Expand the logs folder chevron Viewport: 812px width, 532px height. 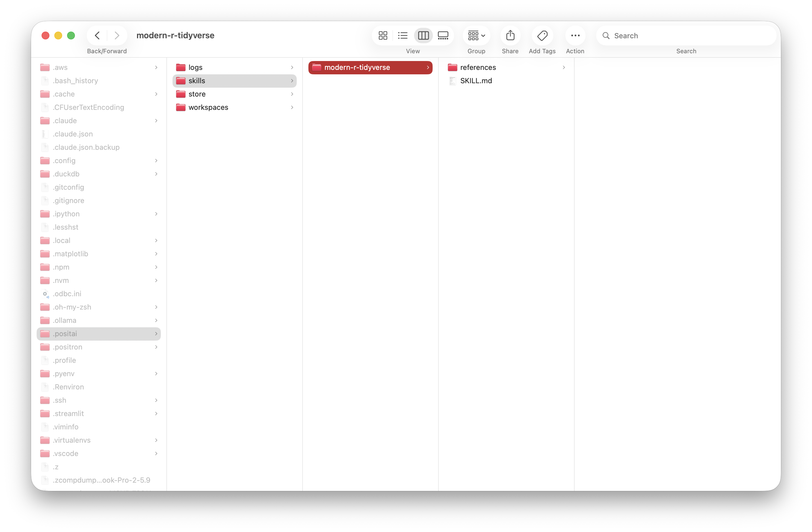point(292,68)
